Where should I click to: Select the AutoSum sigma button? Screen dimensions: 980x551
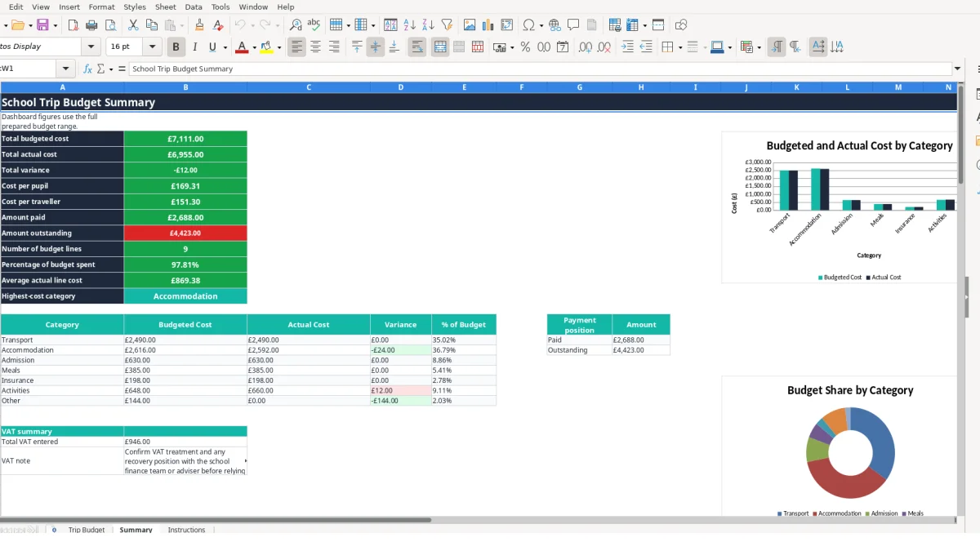point(100,69)
